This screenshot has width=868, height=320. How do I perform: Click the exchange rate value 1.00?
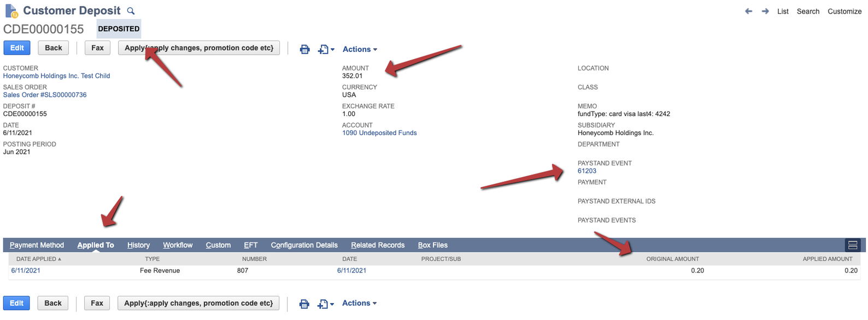tap(349, 114)
